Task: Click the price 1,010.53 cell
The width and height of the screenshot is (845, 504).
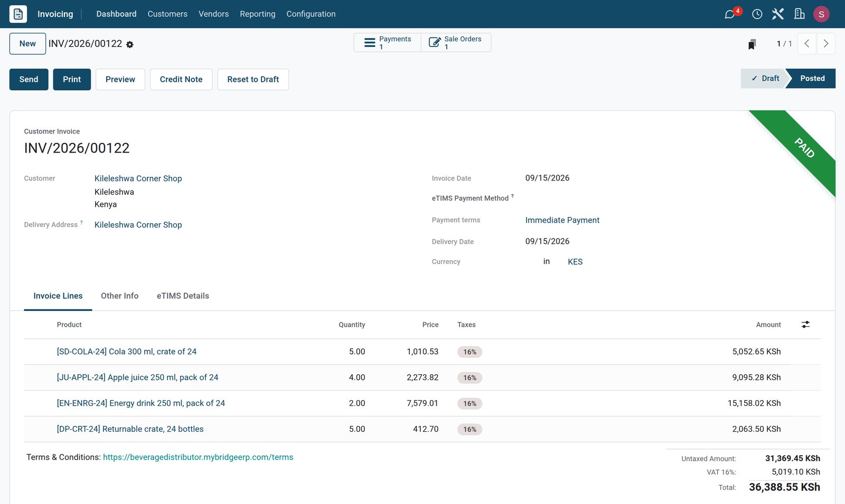Action: coord(422,351)
